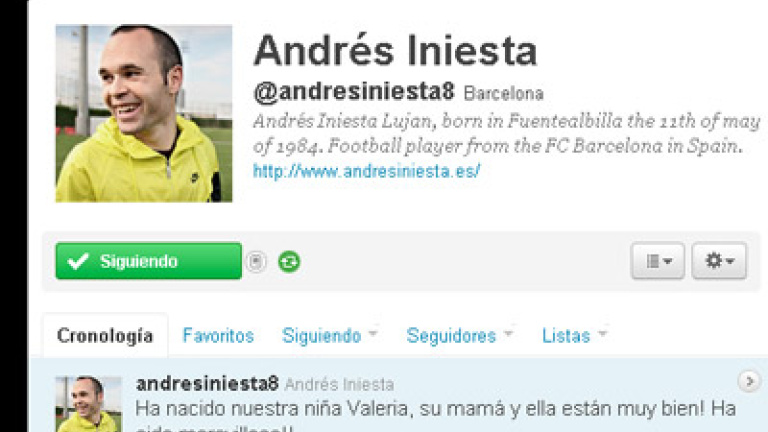Click the checkmark on the Siguiendo button
Image resolution: width=768 pixels, height=432 pixels.
point(78,261)
